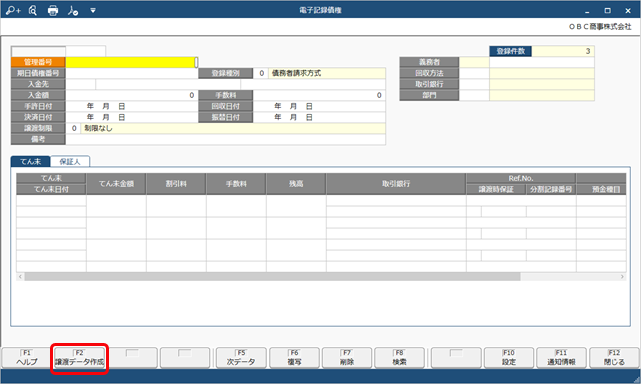
Task: Click the printer icon in title bar
Action: pos(53,10)
